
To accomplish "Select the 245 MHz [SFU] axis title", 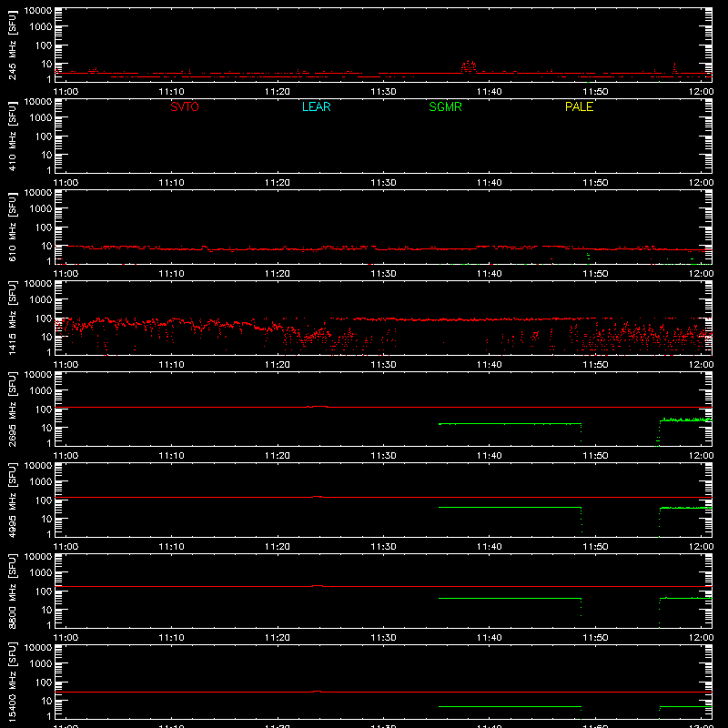I will [x=12, y=45].
